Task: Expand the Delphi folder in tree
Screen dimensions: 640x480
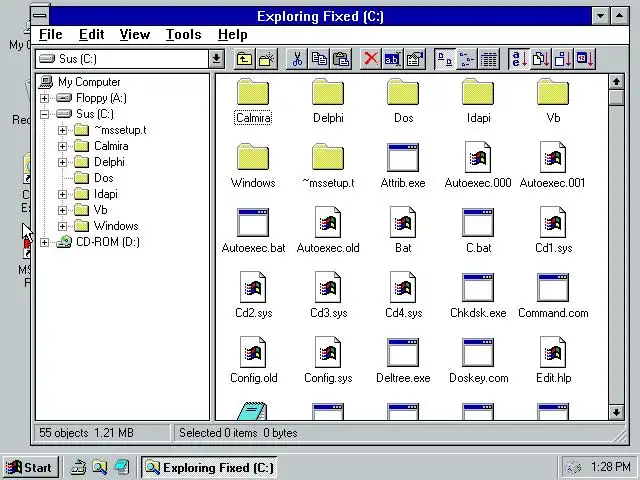Action: pos(62,162)
